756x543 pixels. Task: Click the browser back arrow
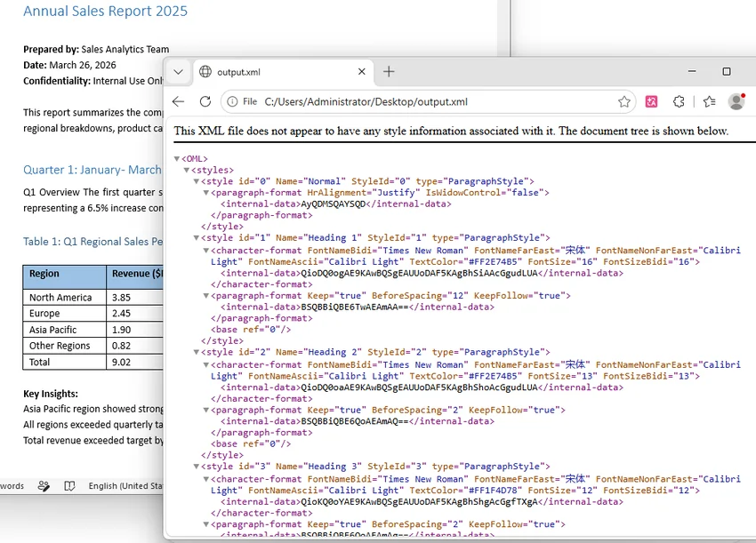(x=179, y=101)
